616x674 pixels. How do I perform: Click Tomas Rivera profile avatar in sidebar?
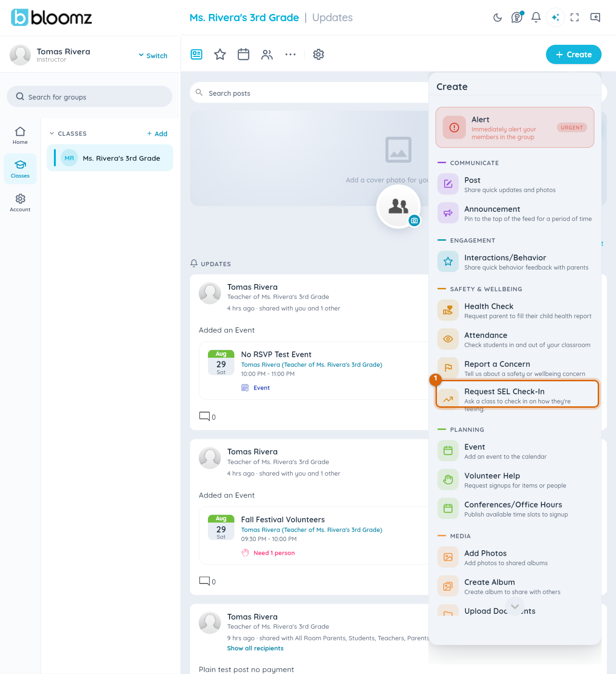tap(20, 55)
